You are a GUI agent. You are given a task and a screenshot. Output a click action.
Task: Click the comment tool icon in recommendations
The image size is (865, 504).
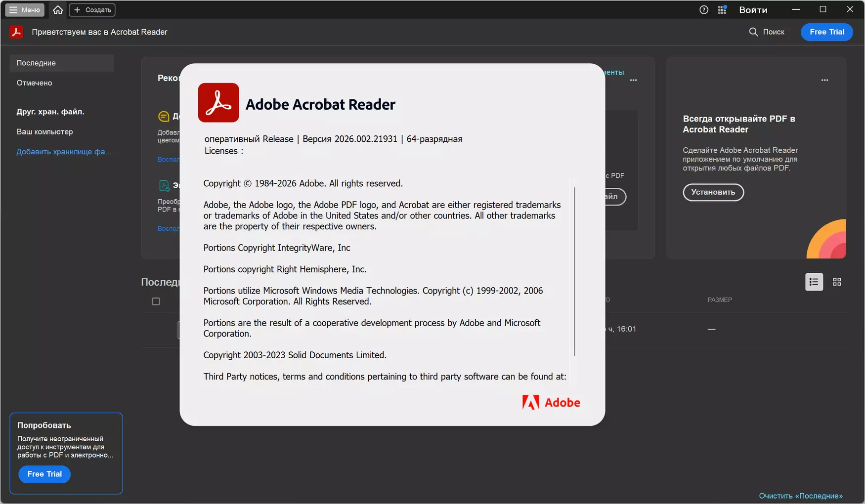click(164, 116)
